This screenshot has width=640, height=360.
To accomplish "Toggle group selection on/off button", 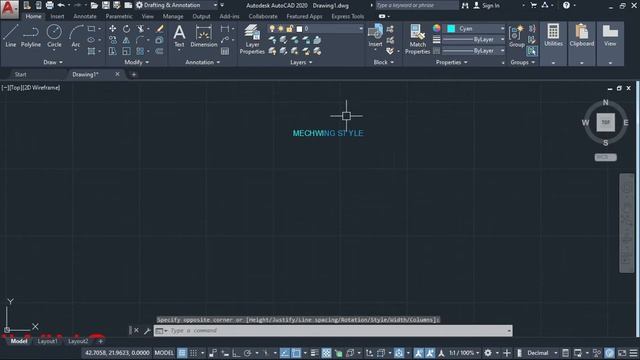I will pos(531,51).
